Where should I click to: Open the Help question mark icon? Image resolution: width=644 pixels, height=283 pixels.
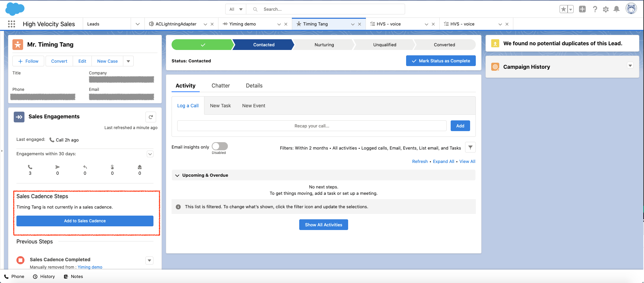point(595,9)
